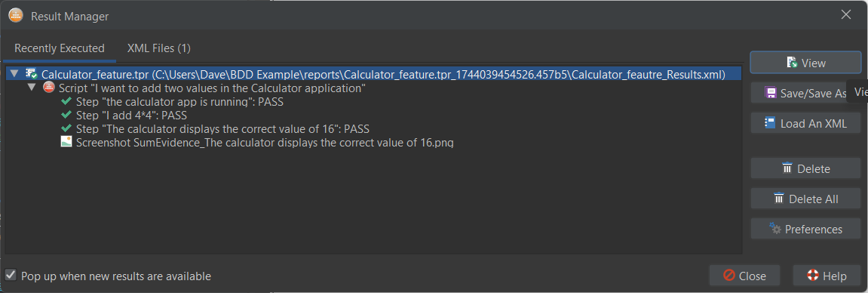
Task: Click the Result Manager app logo icon
Action: point(15,16)
